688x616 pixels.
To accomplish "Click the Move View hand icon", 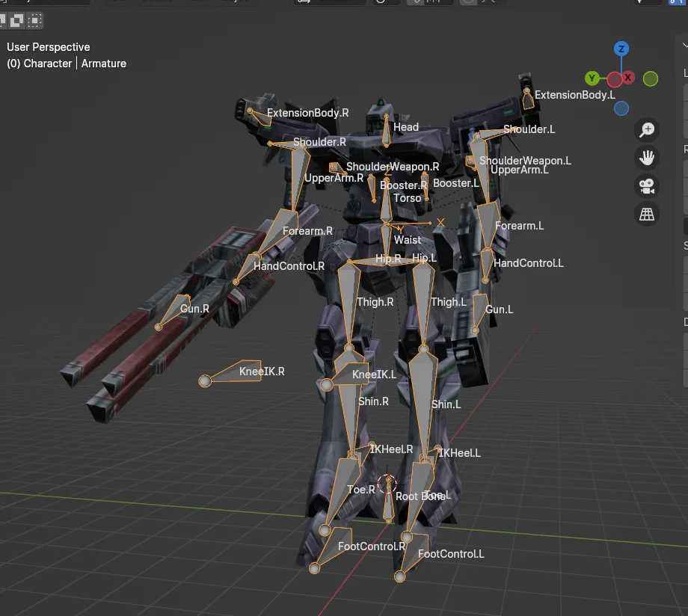I will tap(646, 157).
